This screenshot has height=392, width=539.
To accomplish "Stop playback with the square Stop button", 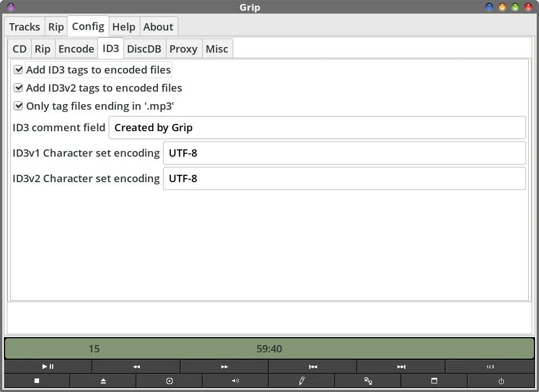I will tap(37, 381).
